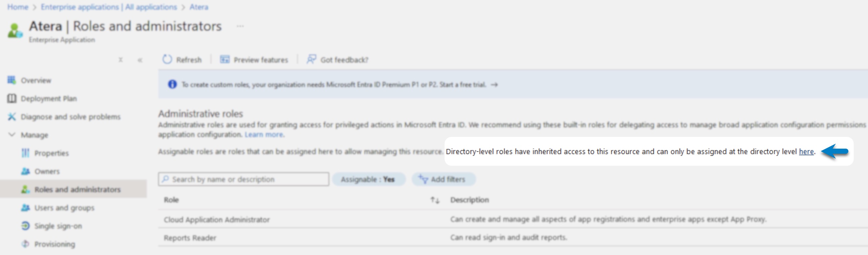Image resolution: width=868 pixels, height=255 pixels.
Task: Click the Learn more link
Action: (264, 134)
